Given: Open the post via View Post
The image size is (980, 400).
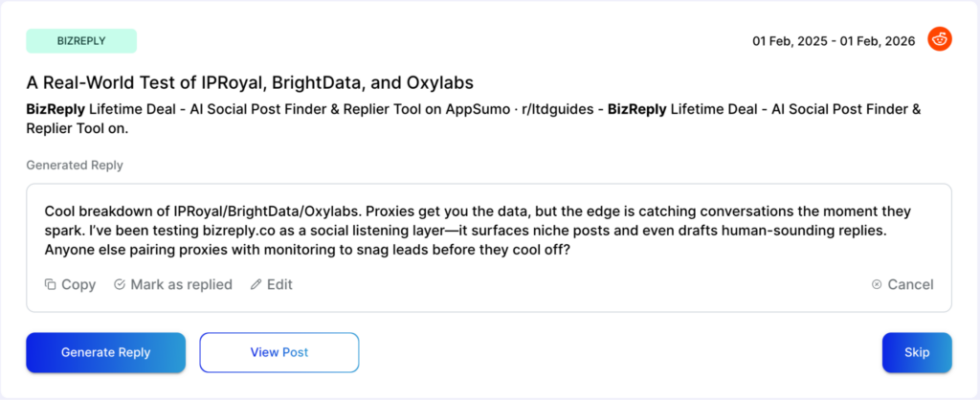Looking at the screenshot, I should click(x=278, y=352).
